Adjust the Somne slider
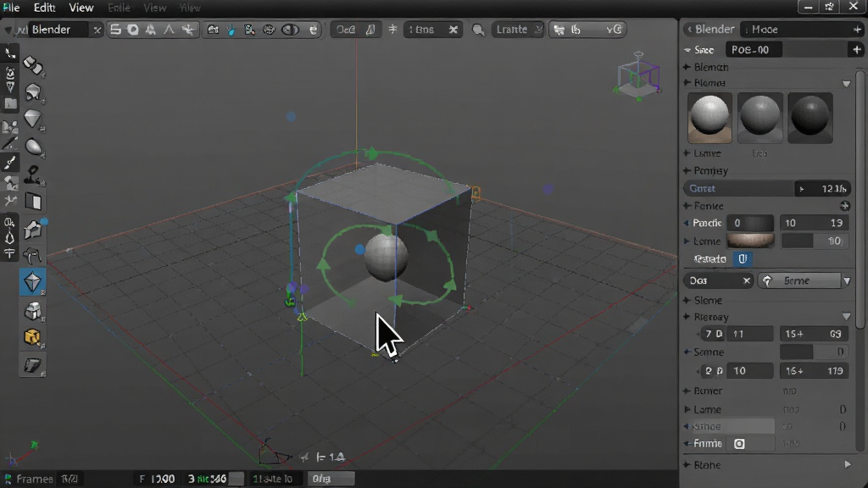The width and height of the screenshot is (868, 488). pyautogui.click(x=814, y=352)
